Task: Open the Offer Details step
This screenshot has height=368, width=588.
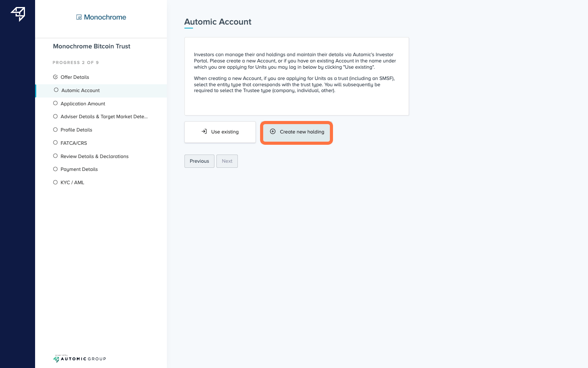Action: coord(101,77)
